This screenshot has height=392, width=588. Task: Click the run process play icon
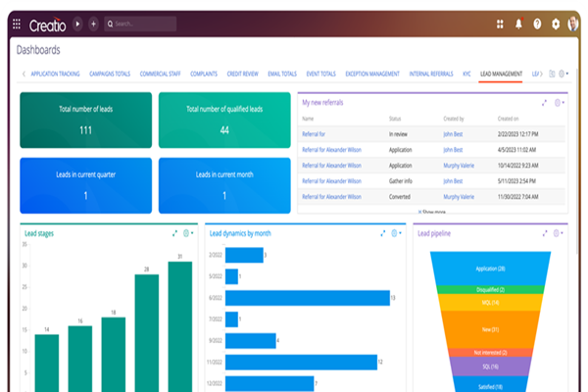coord(77,24)
